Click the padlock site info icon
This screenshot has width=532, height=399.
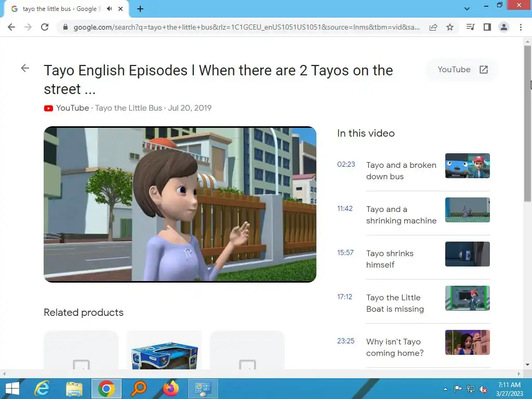(65, 27)
